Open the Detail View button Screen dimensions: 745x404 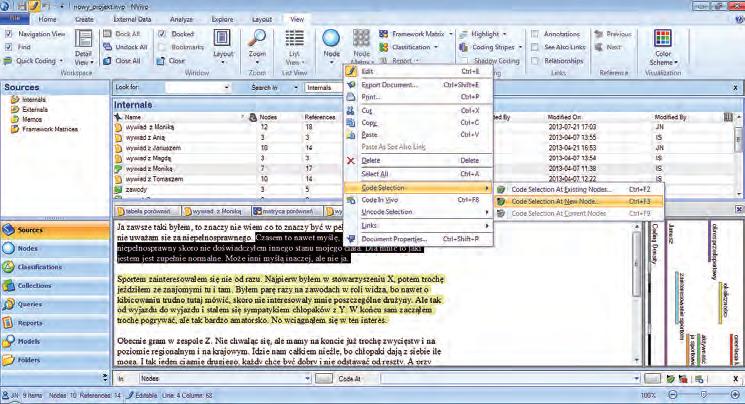84,48
